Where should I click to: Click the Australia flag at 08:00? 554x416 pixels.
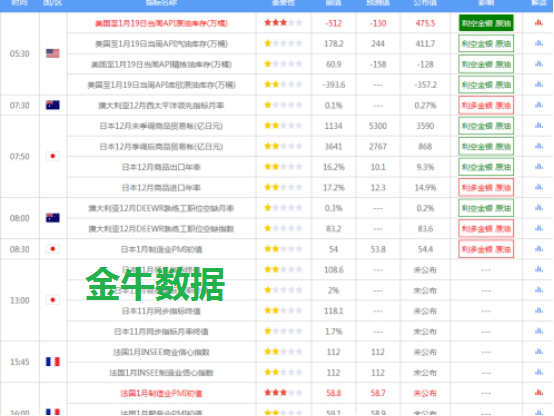[53, 218]
